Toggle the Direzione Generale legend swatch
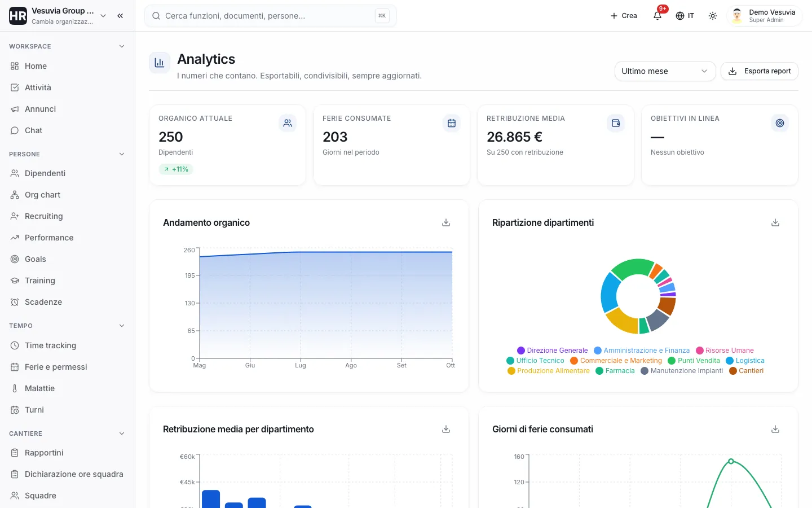This screenshot has height=508, width=812. (x=521, y=351)
